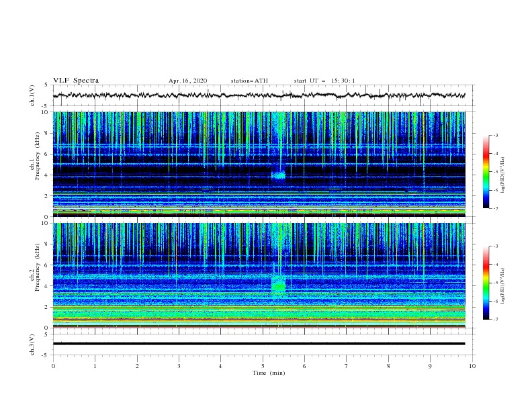This screenshot has width=532, height=411.
Task: Click the "station=ATH" label
Action: pyautogui.click(x=249, y=81)
